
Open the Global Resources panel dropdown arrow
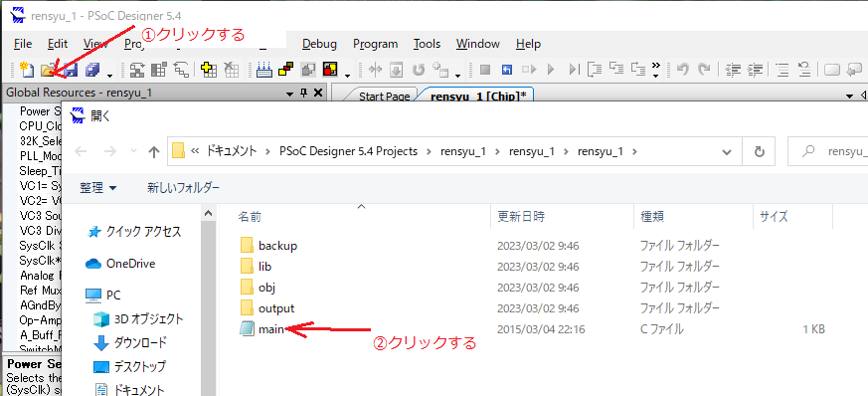290,94
